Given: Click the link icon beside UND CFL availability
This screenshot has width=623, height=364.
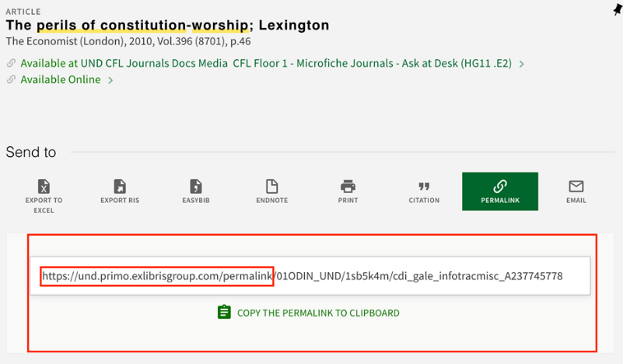Looking at the screenshot, I should 11,63.
